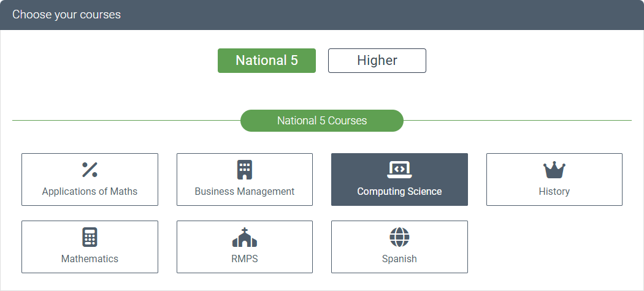Toggle the Computing Science course label

pyautogui.click(x=399, y=191)
